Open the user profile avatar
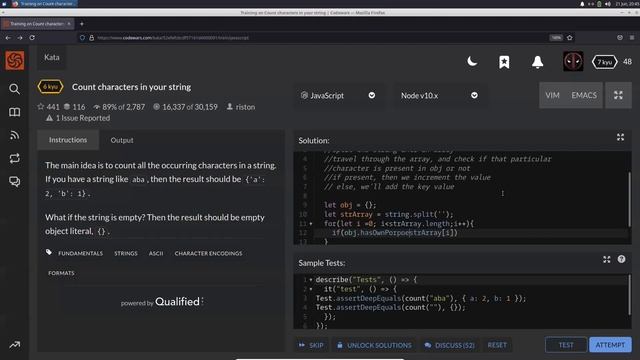The image size is (640, 360). pyautogui.click(x=573, y=61)
